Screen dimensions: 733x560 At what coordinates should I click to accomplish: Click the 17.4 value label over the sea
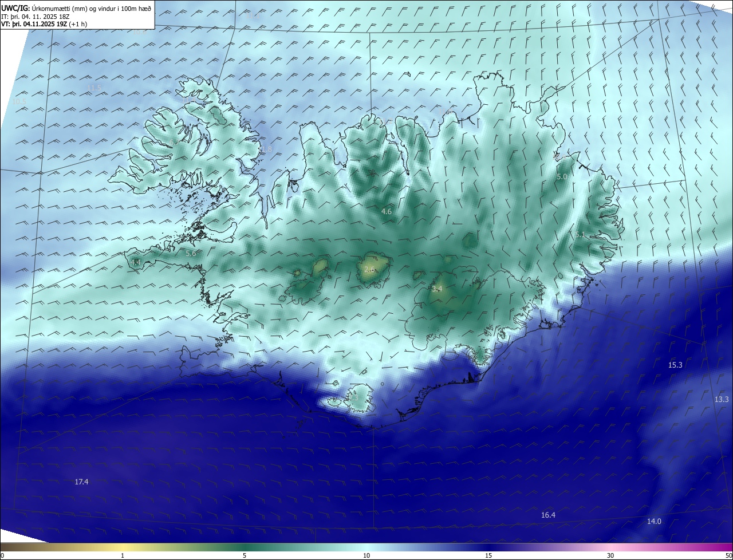[82, 482]
